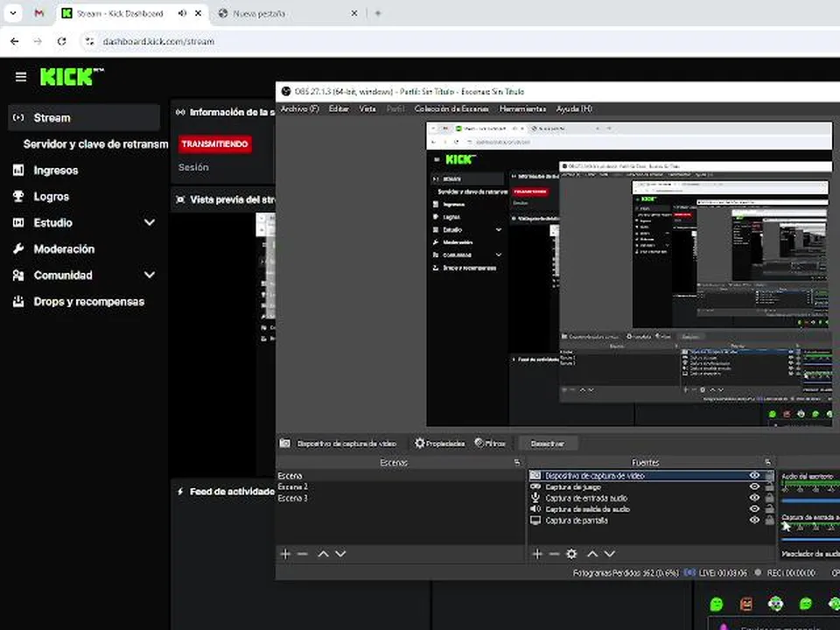Go back in browser

[15, 41]
